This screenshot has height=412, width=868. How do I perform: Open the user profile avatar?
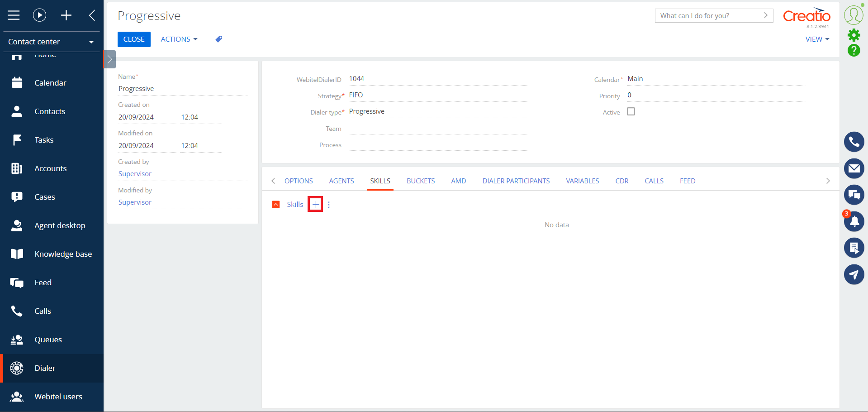pyautogui.click(x=854, y=15)
